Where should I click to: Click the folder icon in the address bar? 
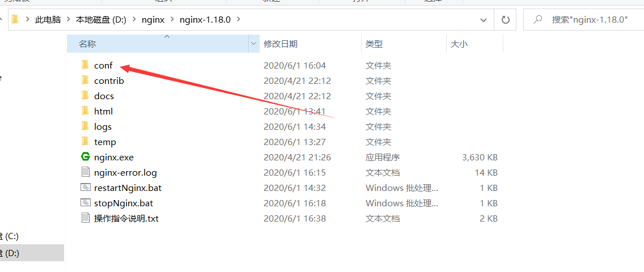click(15, 19)
